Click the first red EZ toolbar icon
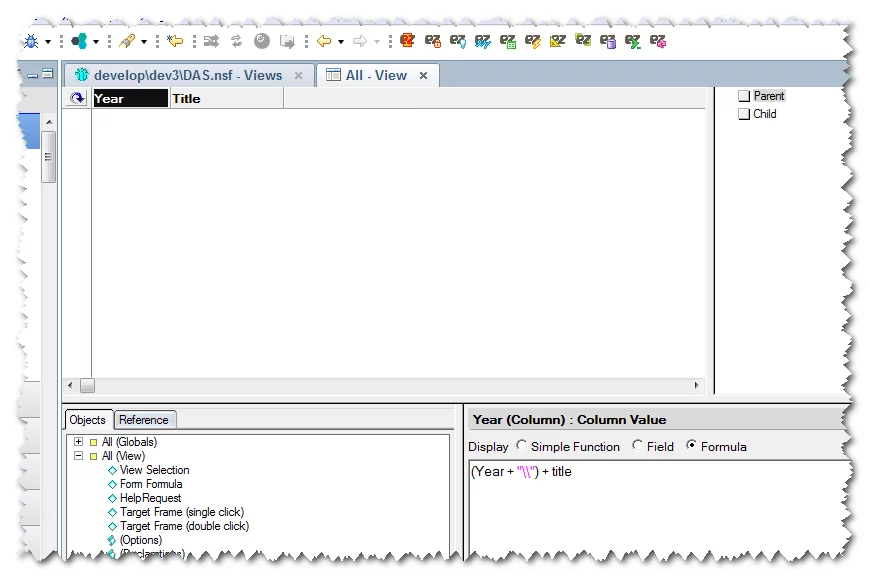Screen dimensions: 870x578 [407, 41]
